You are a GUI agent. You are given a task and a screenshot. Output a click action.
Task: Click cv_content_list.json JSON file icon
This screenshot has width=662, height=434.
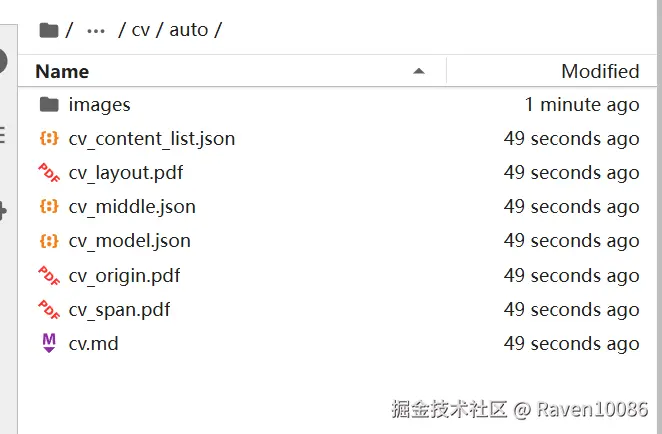coord(49,139)
